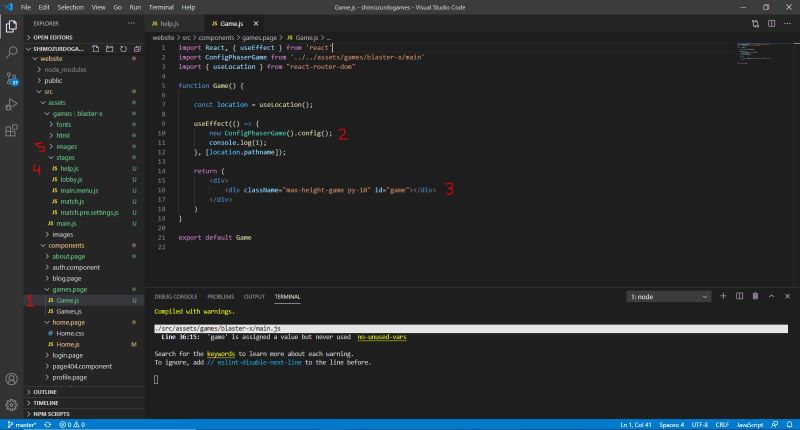
Task: Collapse all folders in Explorer
Action: tap(137, 49)
